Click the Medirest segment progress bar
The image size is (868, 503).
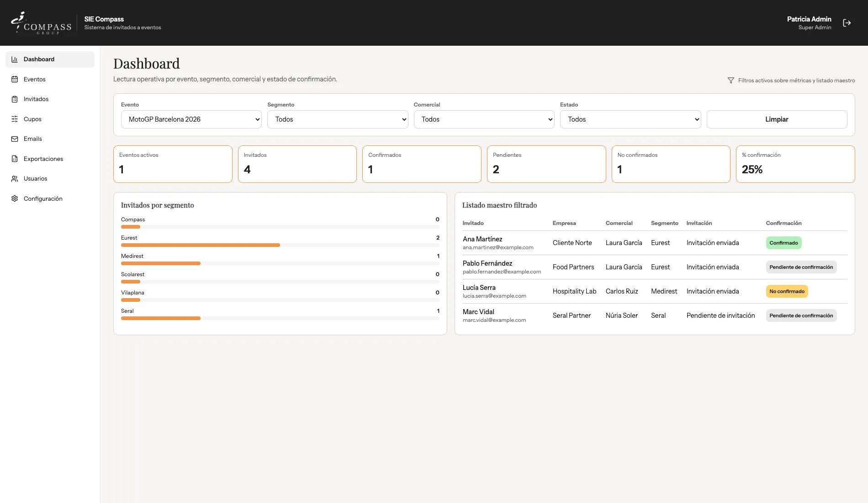280,263
